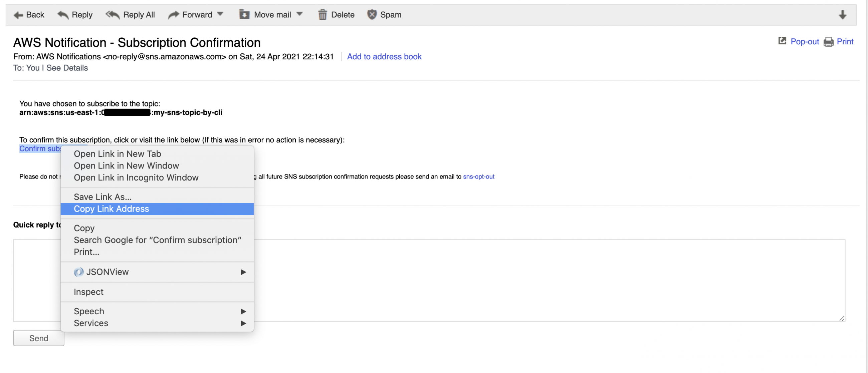This screenshot has height=373, width=868.
Task: Click "To confirm this subscription" sentence
Action: click(x=182, y=140)
